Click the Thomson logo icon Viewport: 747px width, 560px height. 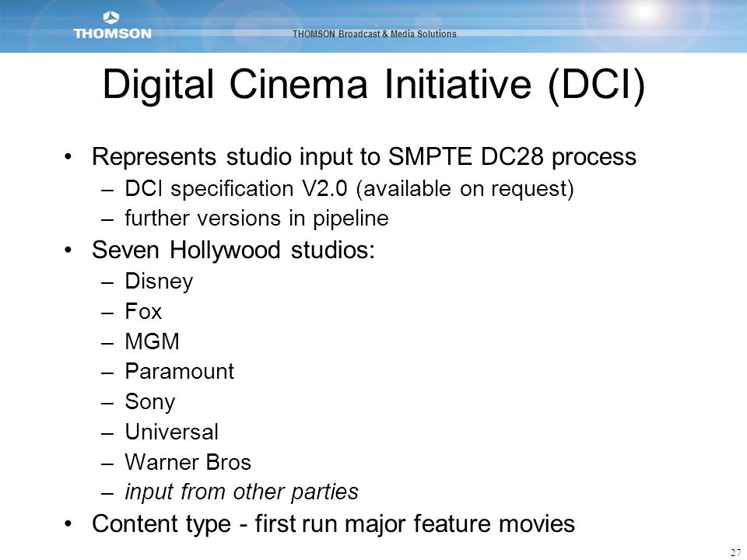(111, 18)
